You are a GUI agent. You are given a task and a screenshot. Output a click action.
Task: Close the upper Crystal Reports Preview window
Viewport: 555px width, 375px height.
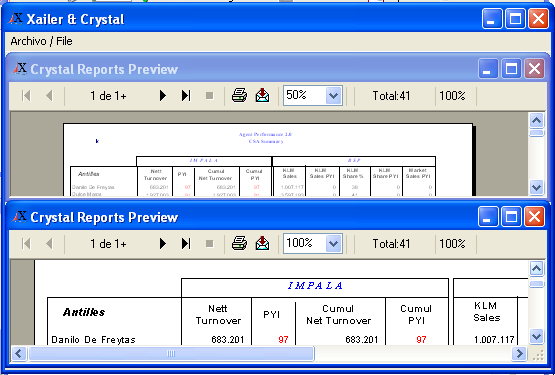(534, 69)
